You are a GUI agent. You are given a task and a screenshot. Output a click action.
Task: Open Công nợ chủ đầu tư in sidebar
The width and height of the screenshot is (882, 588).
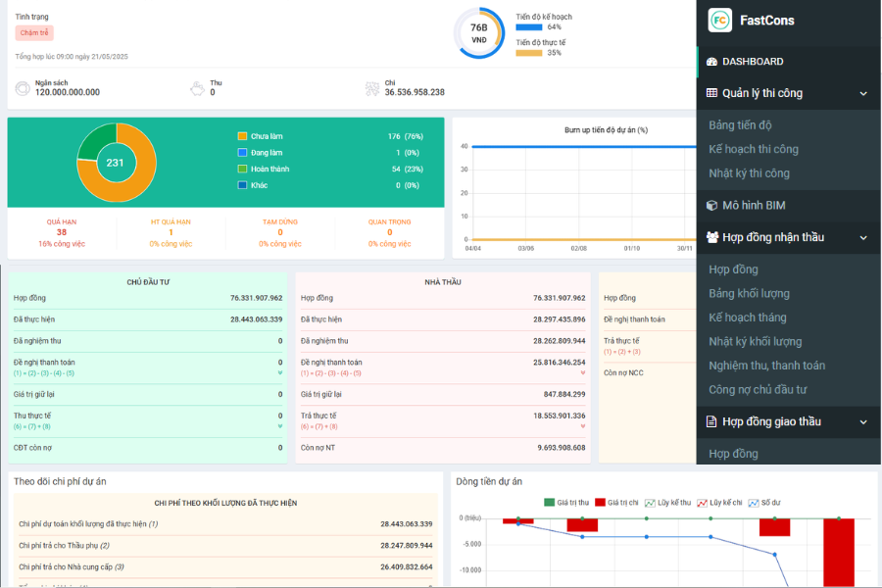coord(758,389)
